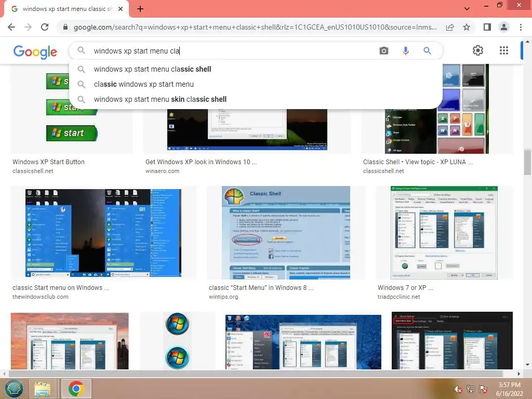The width and height of the screenshot is (532, 399).
Task: Share this page from the address bar
Action: coord(450,27)
